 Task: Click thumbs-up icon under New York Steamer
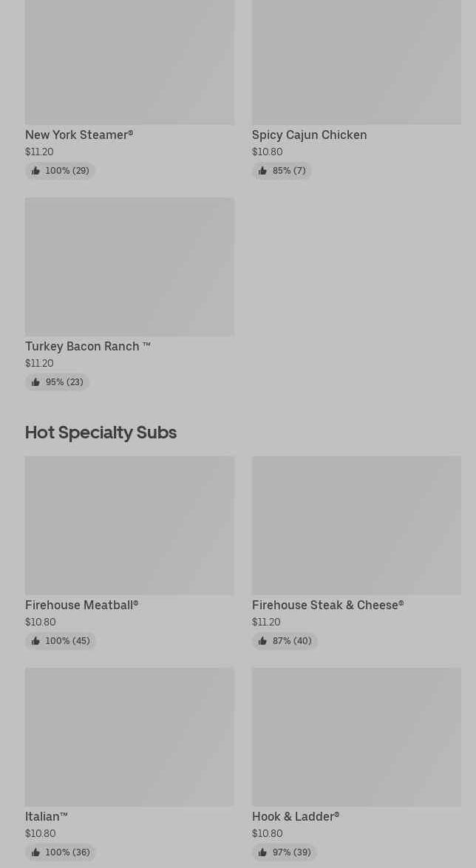click(35, 171)
